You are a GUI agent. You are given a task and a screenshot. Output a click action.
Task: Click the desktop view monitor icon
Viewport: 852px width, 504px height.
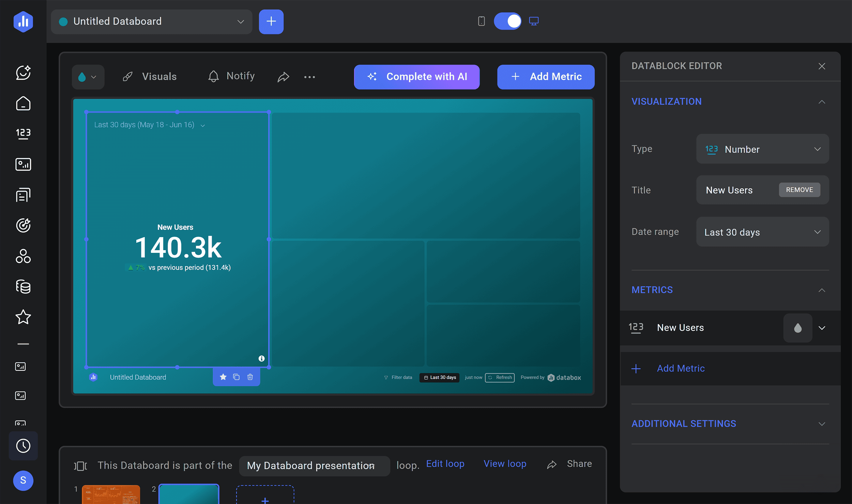[x=534, y=21]
